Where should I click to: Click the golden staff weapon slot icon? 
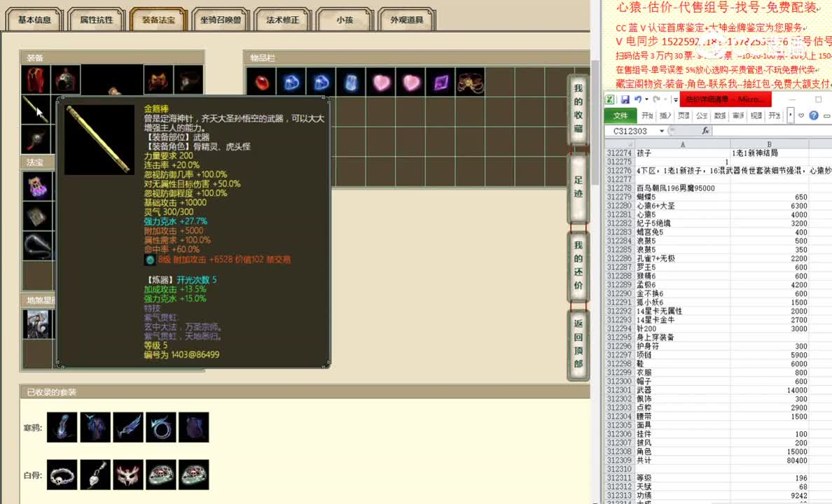[36, 110]
